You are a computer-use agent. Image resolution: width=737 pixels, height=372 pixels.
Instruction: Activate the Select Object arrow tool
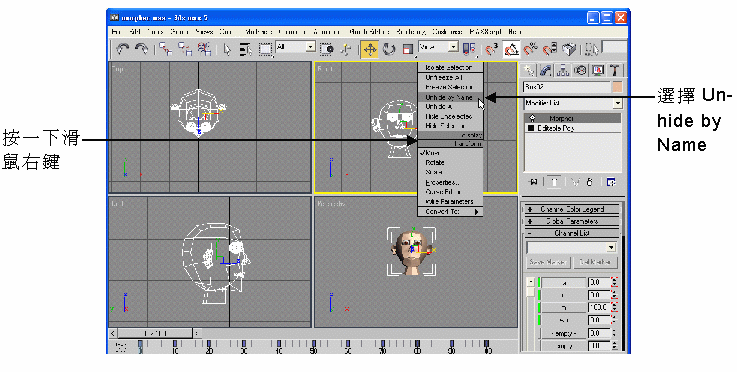click(227, 49)
